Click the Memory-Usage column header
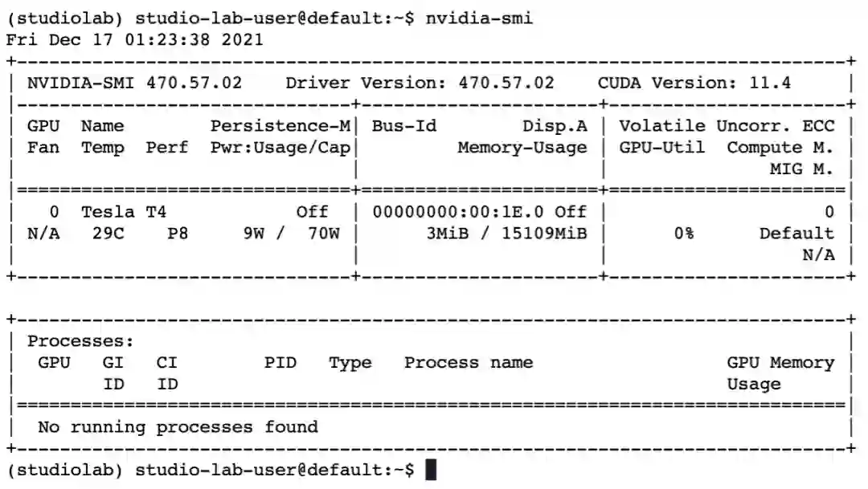 point(522,148)
